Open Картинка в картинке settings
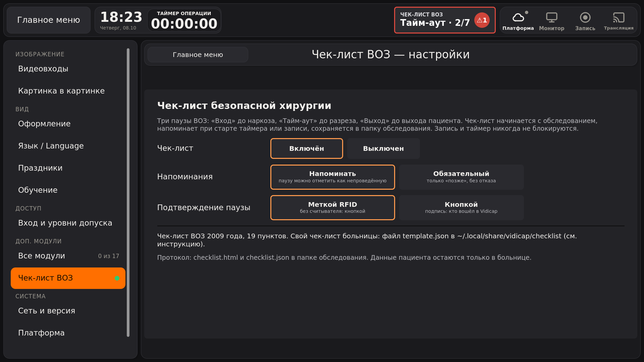Image resolution: width=644 pixels, height=362 pixels. pyautogui.click(x=68, y=91)
